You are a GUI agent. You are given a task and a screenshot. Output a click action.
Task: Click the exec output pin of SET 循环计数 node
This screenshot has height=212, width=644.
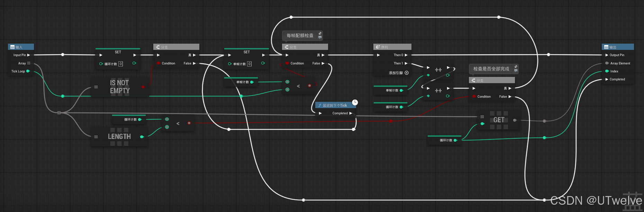coord(135,55)
